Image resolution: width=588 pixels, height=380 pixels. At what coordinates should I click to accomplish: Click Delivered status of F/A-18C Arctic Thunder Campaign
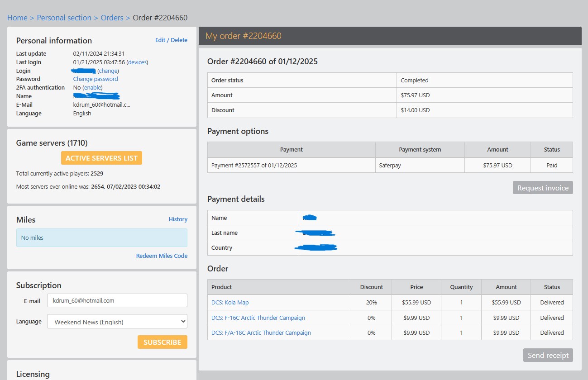click(552, 332)
